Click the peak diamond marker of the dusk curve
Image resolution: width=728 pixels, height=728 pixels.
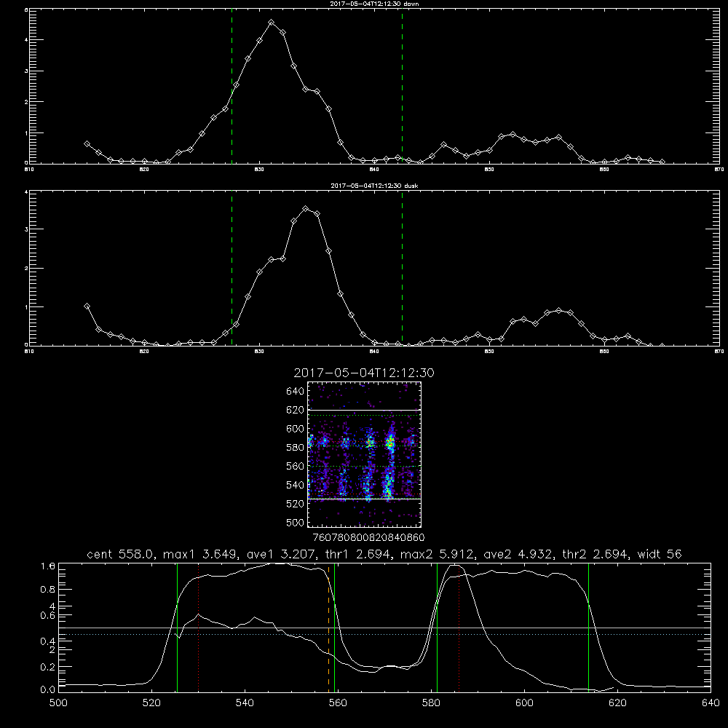pyautogui.click(x=305, y=209)
